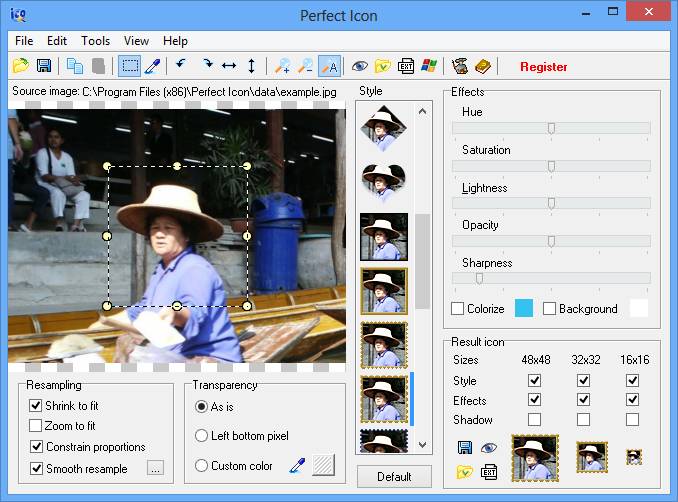Click the eye preview icon in toolbar
Image resolution: width=678 pixels, height=502 pixels.
pos(359,66)
